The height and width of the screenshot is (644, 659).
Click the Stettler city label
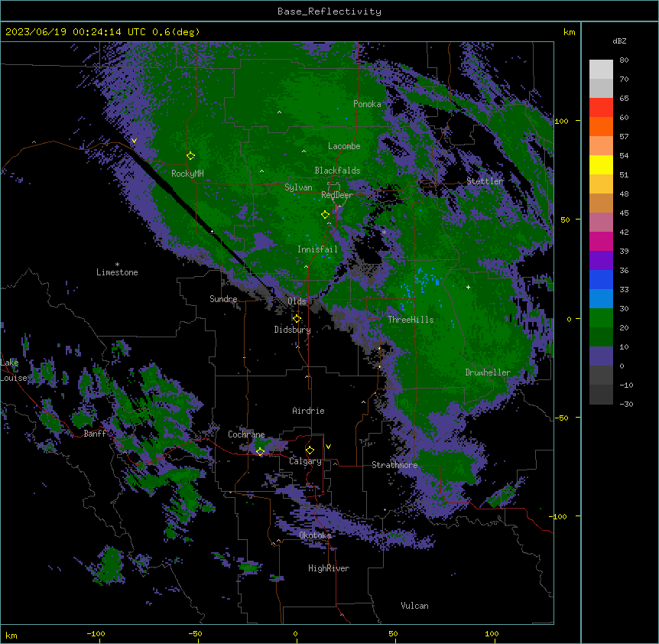pos(485,181)
